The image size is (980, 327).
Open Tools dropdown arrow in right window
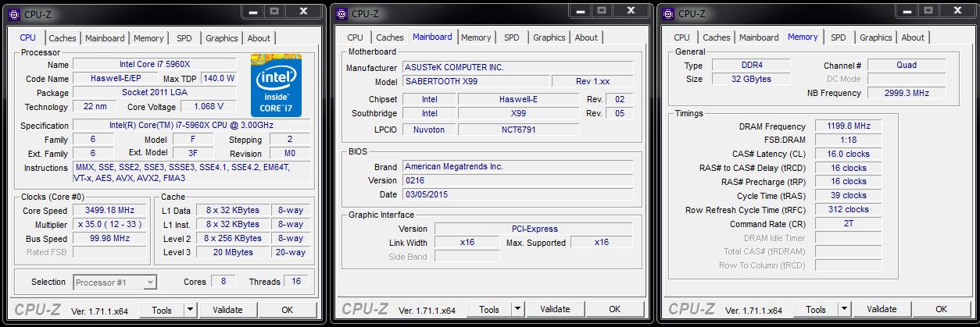coord(844,310)
